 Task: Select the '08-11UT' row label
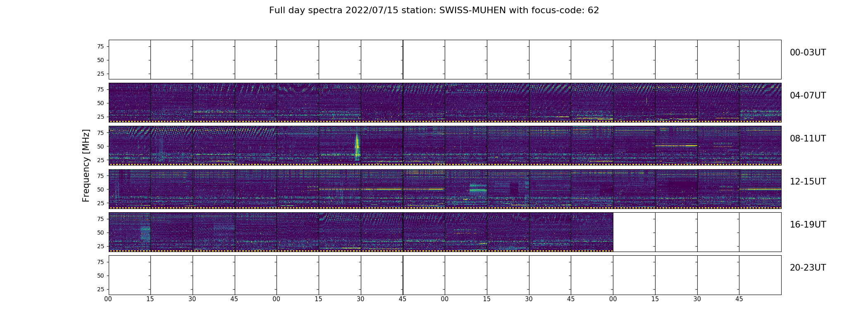808,139
